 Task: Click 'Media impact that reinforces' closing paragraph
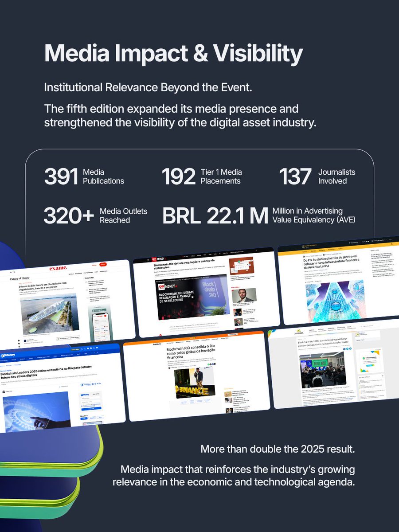234,475
